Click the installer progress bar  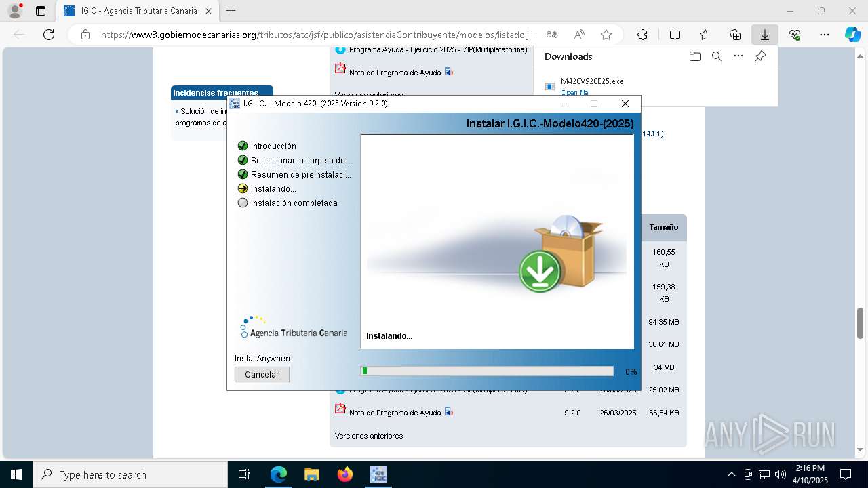point(487,371)
